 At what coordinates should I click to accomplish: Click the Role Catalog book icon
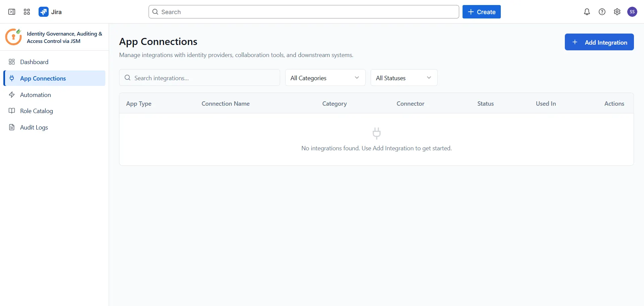click(x=12, y=111)
